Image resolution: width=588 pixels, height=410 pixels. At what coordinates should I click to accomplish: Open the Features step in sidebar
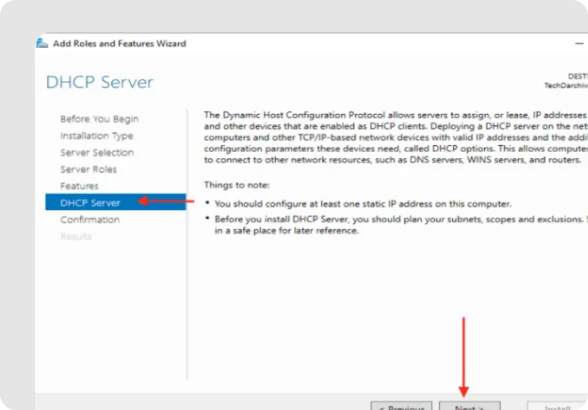click(79, 186)
